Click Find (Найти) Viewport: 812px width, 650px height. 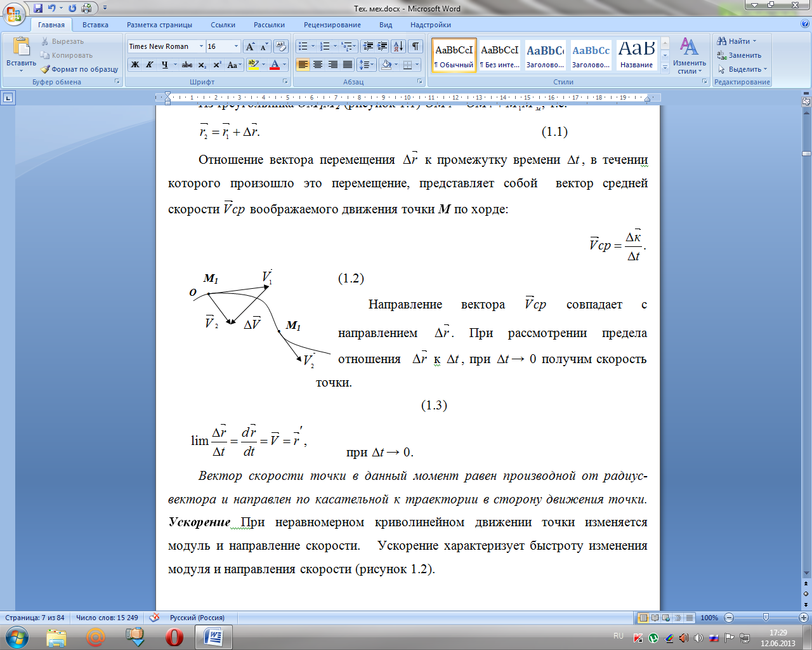(x=737, y=41)
